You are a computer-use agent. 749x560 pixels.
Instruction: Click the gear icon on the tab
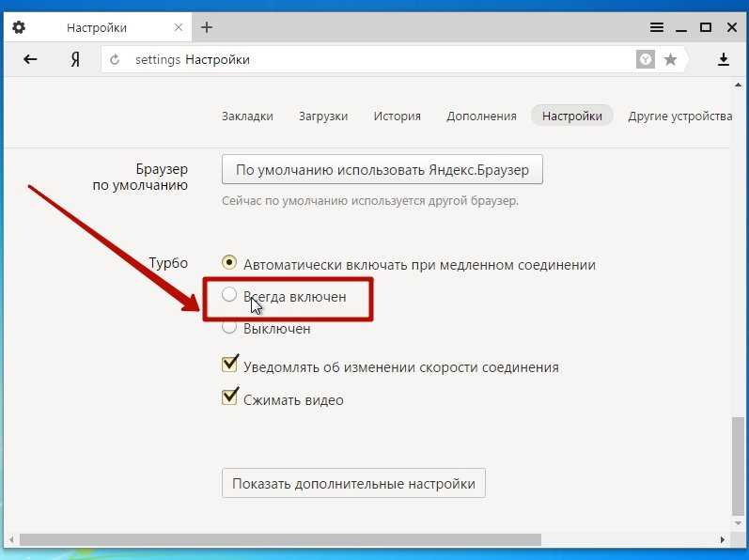click(x=19, y=27)
